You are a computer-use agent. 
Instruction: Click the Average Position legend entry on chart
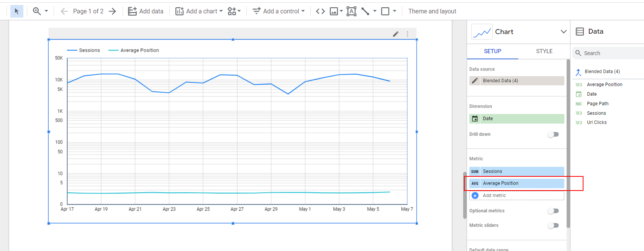(x=134, y=50)
